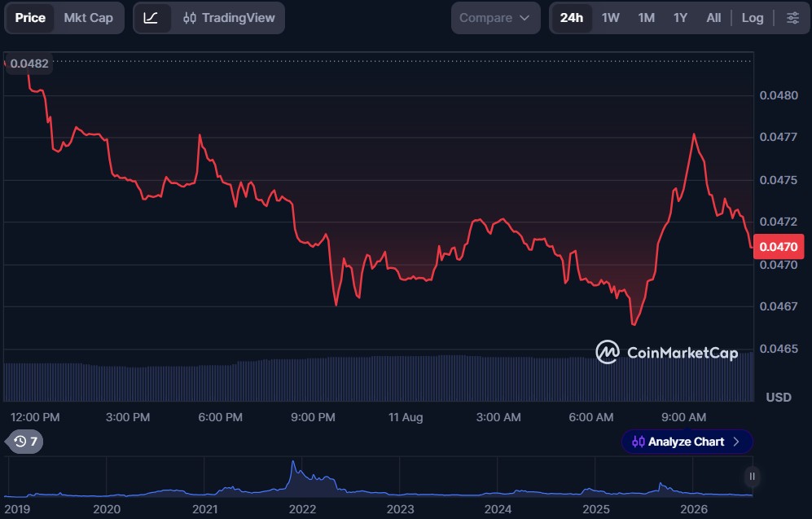Click 2021 on the history timeline

tap(205, 509)
